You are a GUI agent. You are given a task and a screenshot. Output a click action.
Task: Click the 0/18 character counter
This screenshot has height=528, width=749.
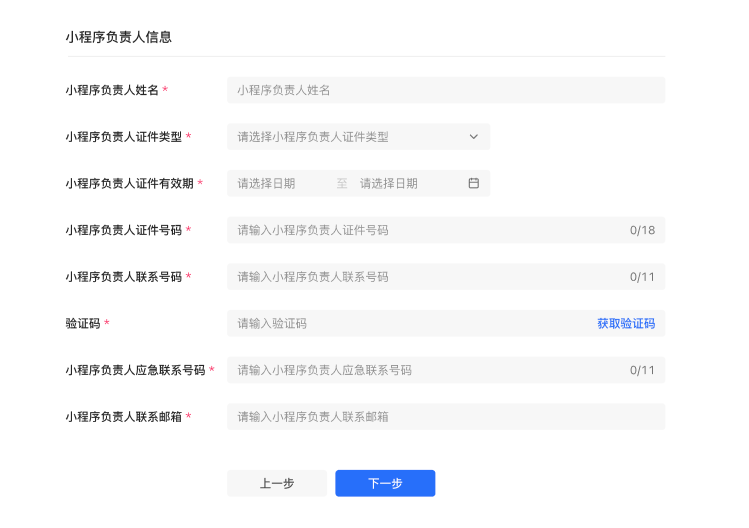[x=642, y=230]
